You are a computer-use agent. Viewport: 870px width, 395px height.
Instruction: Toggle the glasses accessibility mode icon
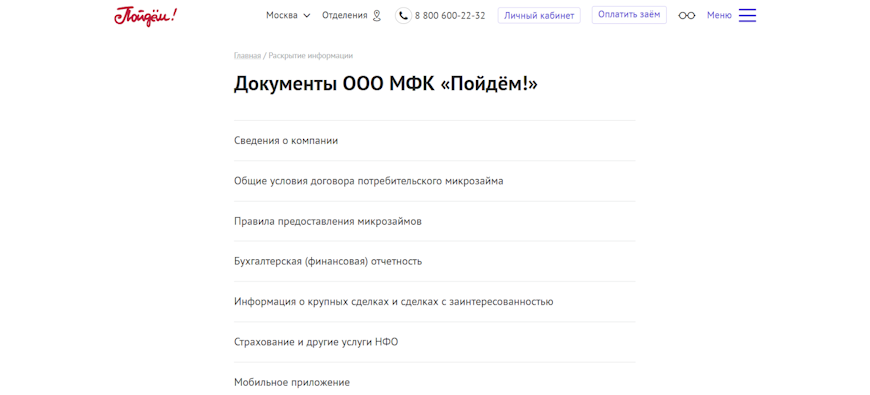click(686, 16)
